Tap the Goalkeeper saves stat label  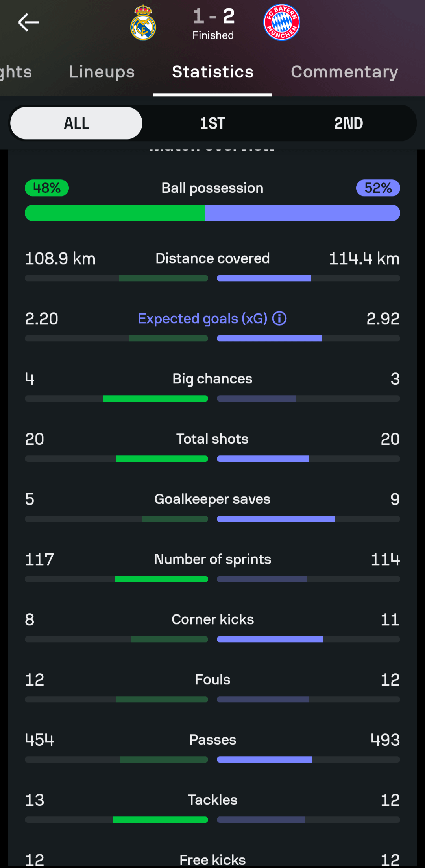(213, 499)
